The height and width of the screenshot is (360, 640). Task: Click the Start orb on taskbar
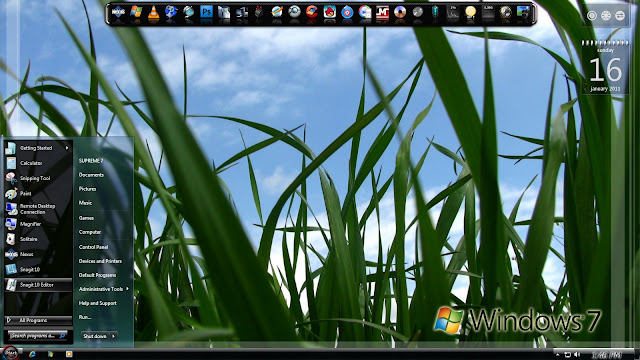click(x=10, y=353)
